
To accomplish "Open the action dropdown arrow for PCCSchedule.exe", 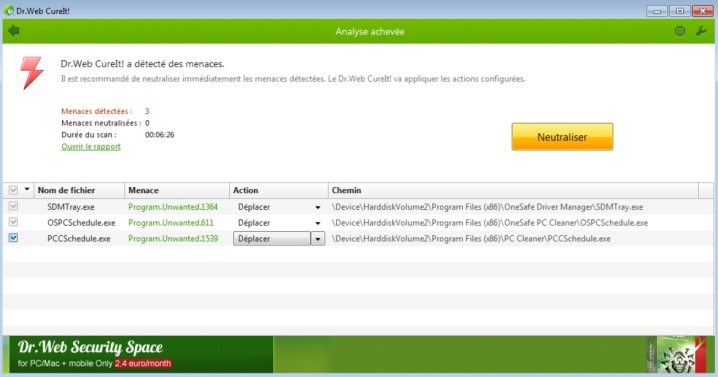I will pos(318,239).
